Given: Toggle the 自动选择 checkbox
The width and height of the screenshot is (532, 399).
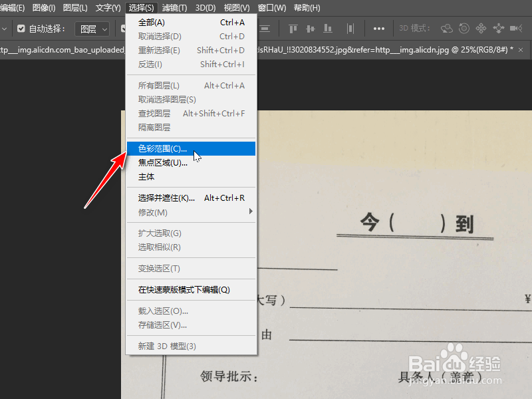Looking at the screenshot, I should [21, 29].
